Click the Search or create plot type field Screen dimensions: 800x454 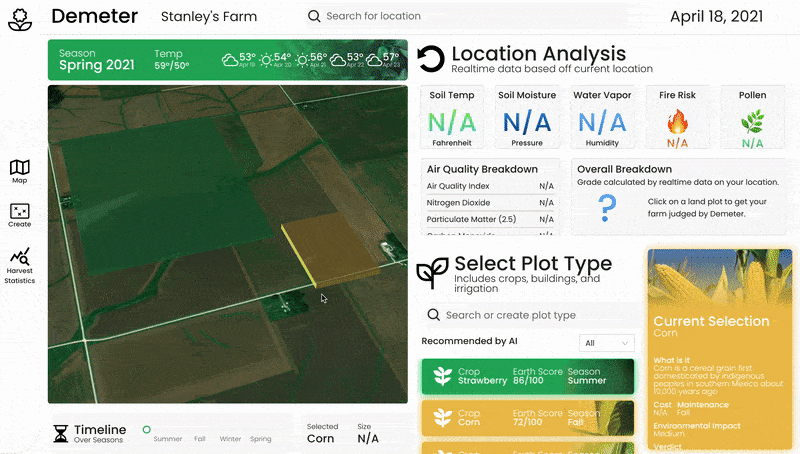(x=531, y=315)
